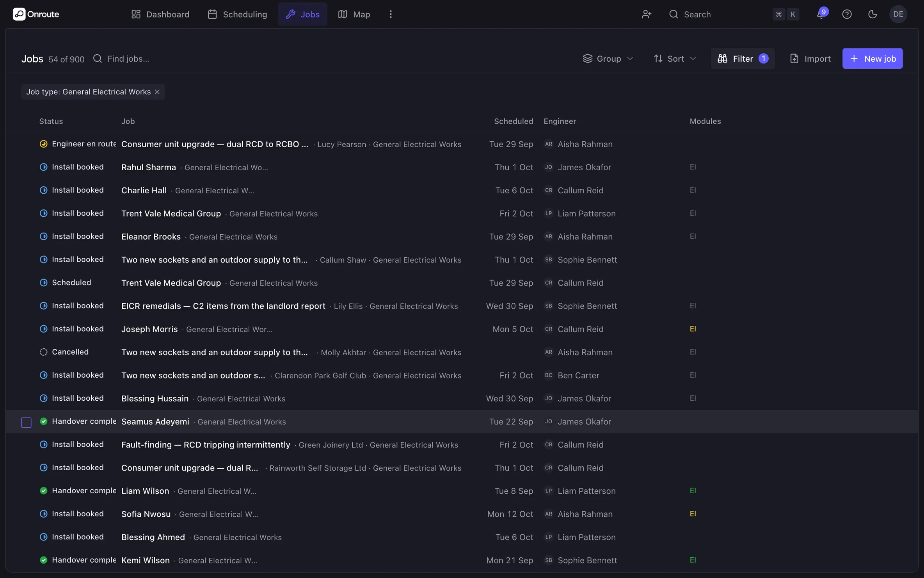
Task: Click the EI module badge for Kemi Wilson
Action: pos(693,560)
